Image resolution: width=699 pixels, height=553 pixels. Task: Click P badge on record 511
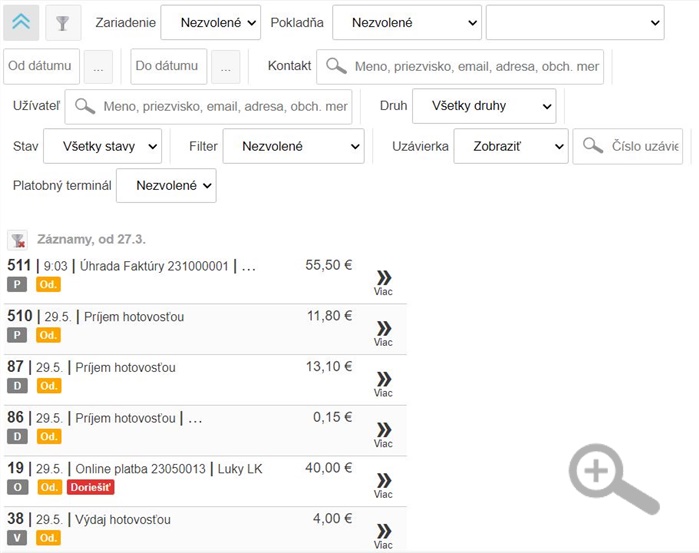pyautogui.click(x=17, y=285)
